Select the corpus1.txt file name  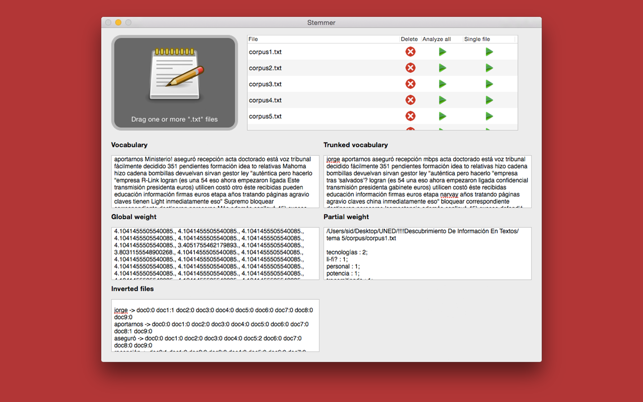click(265, 52)
